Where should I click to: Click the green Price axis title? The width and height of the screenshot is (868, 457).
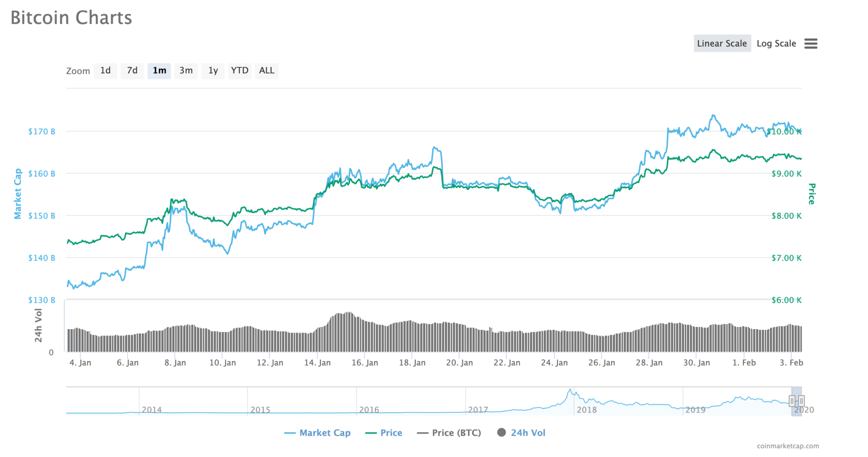(x=812, y=194)
